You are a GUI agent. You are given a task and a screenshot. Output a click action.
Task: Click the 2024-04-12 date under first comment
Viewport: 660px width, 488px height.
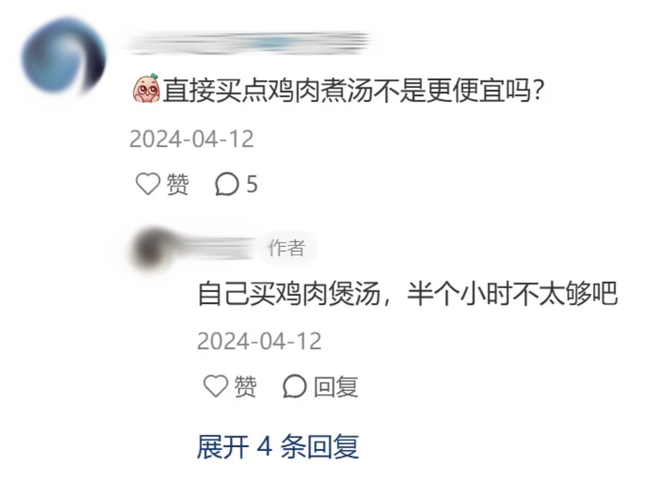192,139
